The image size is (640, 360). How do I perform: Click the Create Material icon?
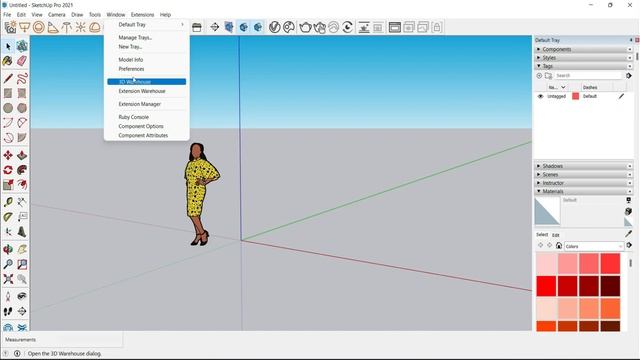(x=628, y=211)
